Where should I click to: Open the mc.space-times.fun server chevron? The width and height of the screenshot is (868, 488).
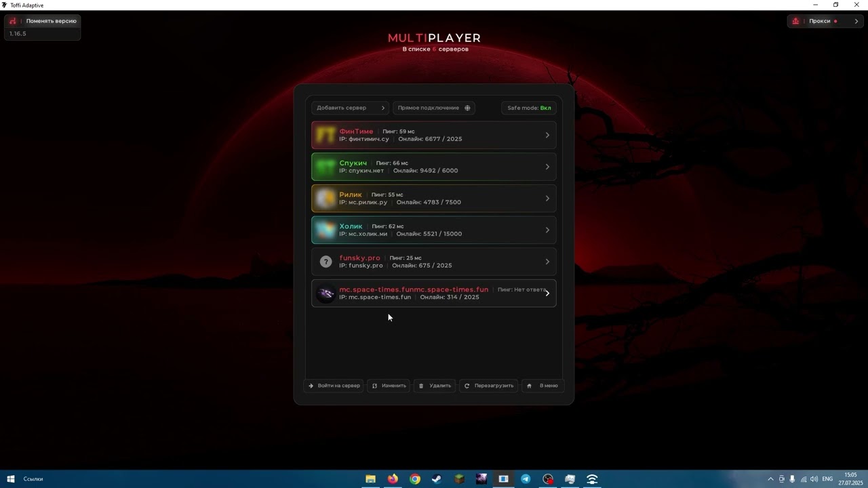pos(547,293)
